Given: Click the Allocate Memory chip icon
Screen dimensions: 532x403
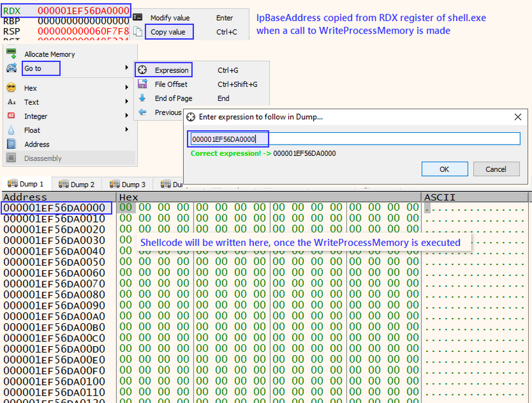Looking at the screenshot, I should pos(11,54).
